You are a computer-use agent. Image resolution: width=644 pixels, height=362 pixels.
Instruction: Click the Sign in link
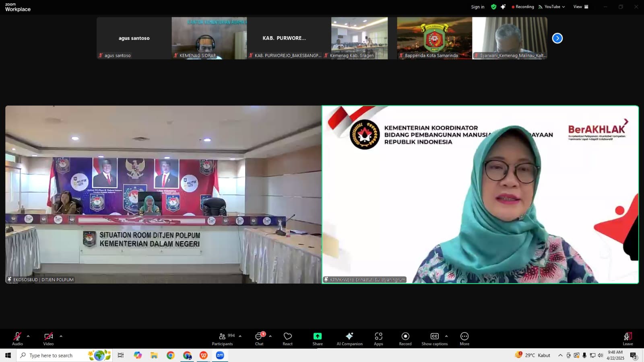pos(478,7)
